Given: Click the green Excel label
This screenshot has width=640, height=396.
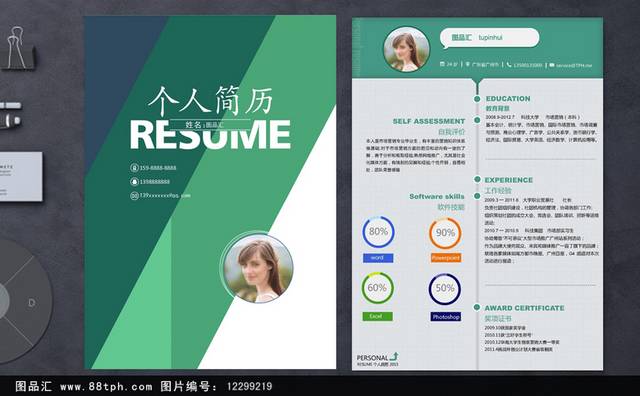Looking at the screenshot, I should pos(378,316).
